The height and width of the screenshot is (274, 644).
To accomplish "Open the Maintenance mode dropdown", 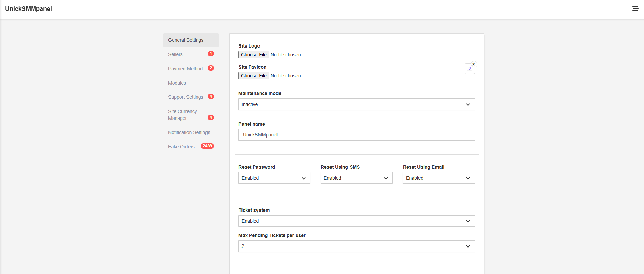I will pyautogui.click(x=356, y=104).
